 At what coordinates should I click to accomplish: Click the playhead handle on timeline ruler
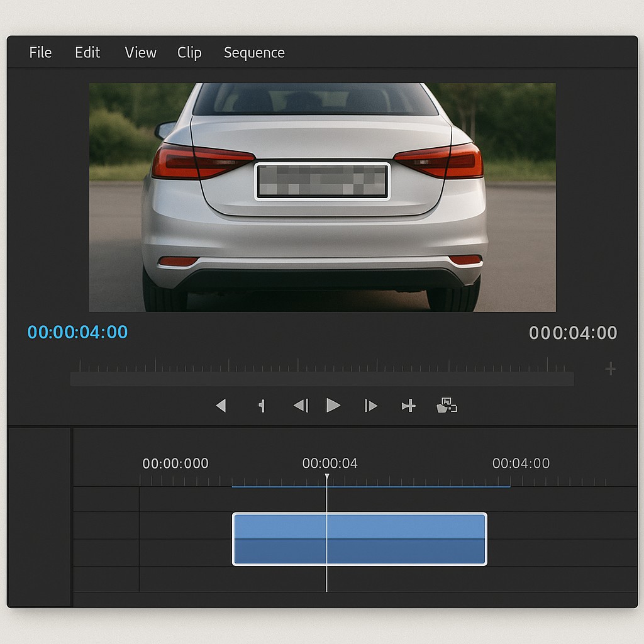click(x=326, y=478)
